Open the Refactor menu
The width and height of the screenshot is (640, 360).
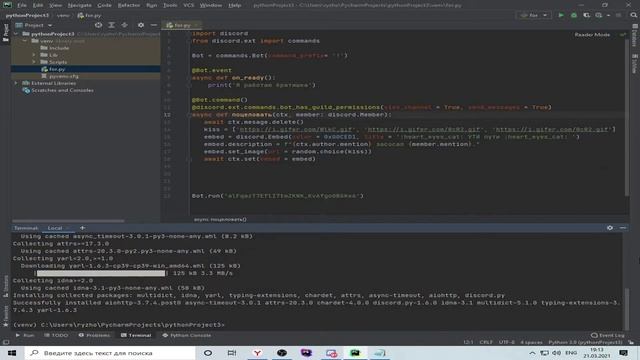tap(129, 5)
